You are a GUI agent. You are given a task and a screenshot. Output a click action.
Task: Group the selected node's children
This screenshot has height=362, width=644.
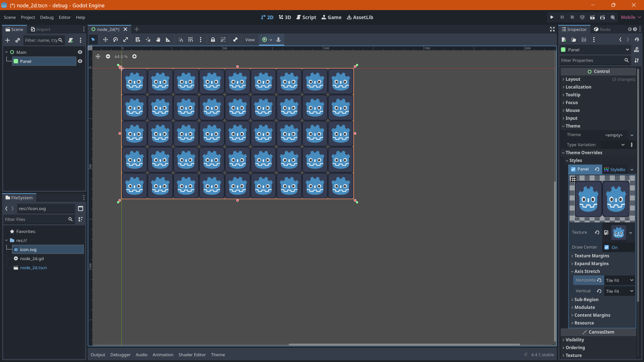pyautogui.click(x=223, y=40)
